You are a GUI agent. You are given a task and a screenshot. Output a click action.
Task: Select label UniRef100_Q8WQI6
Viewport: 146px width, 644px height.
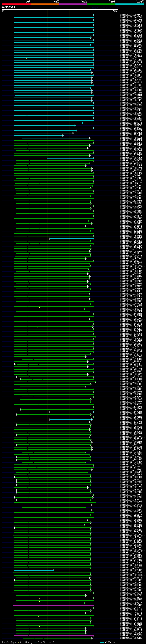[x=131, y=261]
